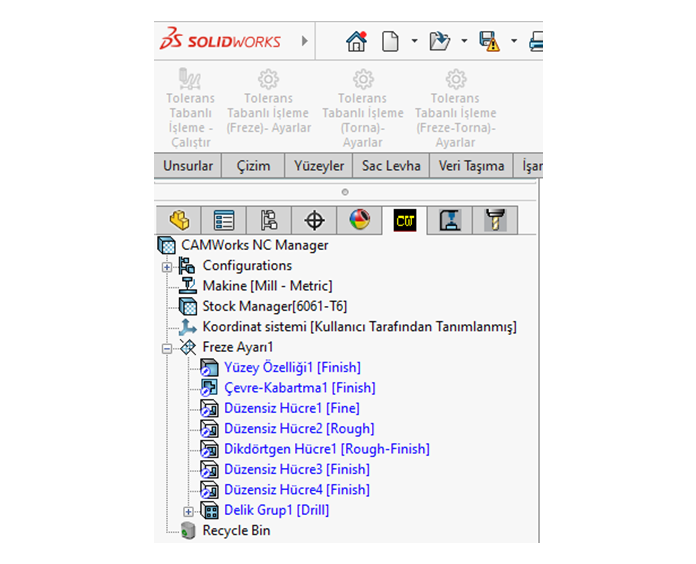The image size is (696, 564).
Task: Open the DisplayManager color sphere tab
Action: coord(359,220)
